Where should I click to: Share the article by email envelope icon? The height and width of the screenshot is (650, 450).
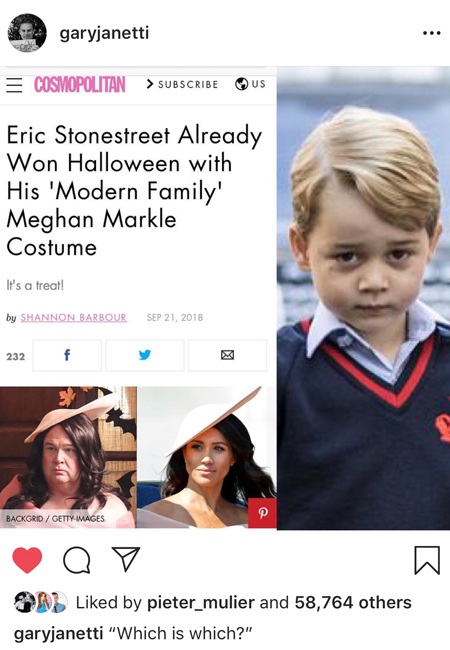click(x=227, y=355)
